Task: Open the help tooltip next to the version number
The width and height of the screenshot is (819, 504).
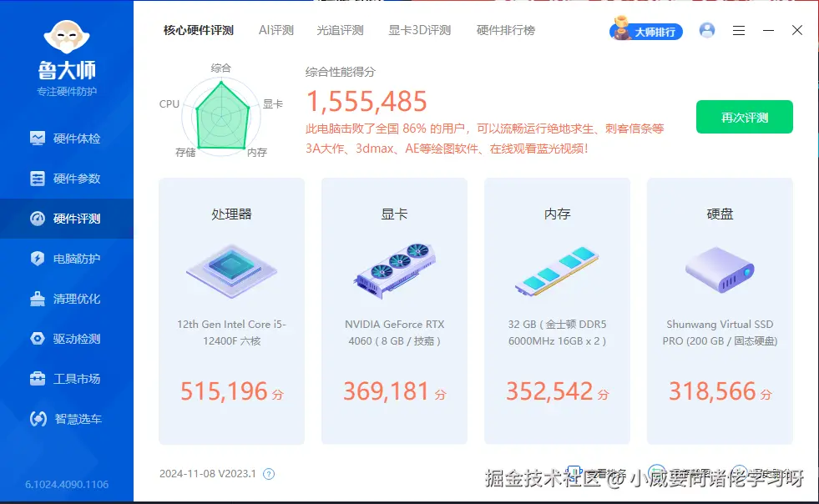Action: (x=268, y=473)
